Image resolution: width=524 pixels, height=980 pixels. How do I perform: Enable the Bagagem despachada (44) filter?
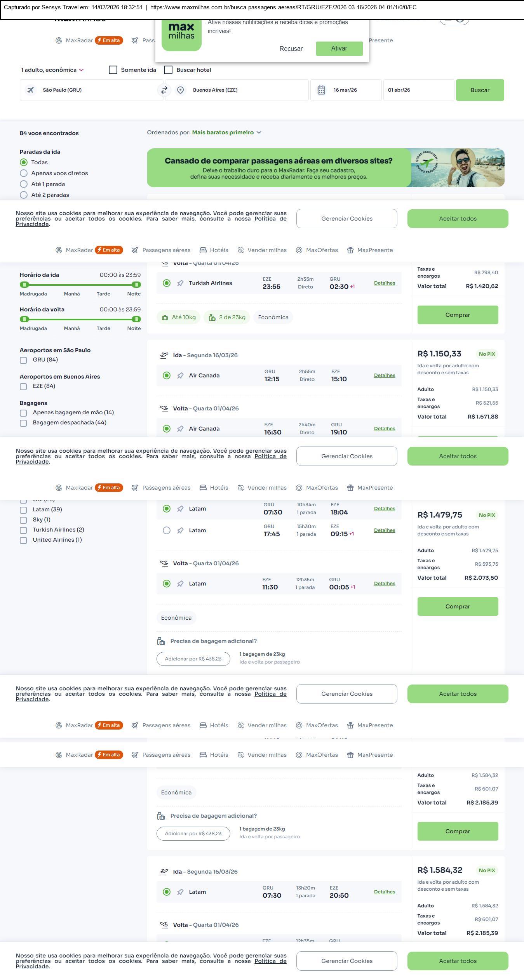(23, 423)
